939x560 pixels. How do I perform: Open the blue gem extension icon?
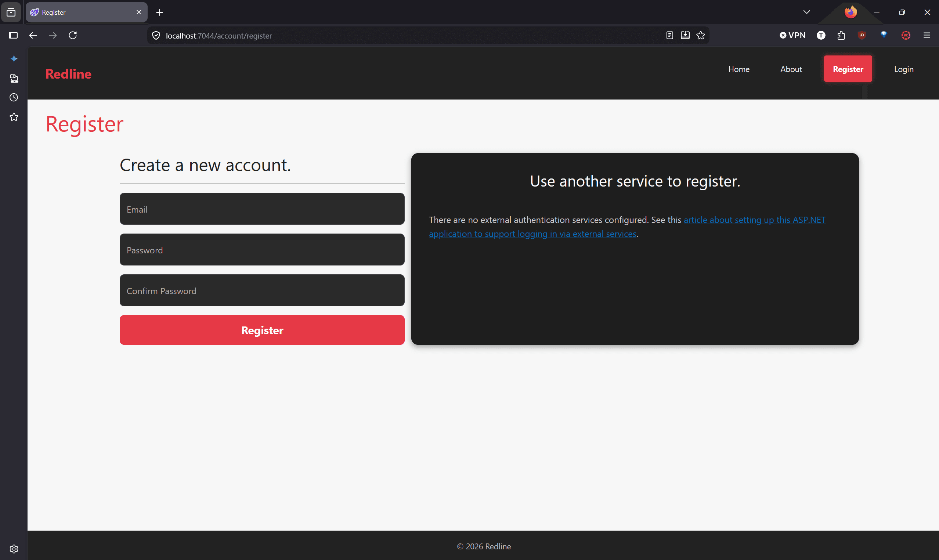(884, 35)
